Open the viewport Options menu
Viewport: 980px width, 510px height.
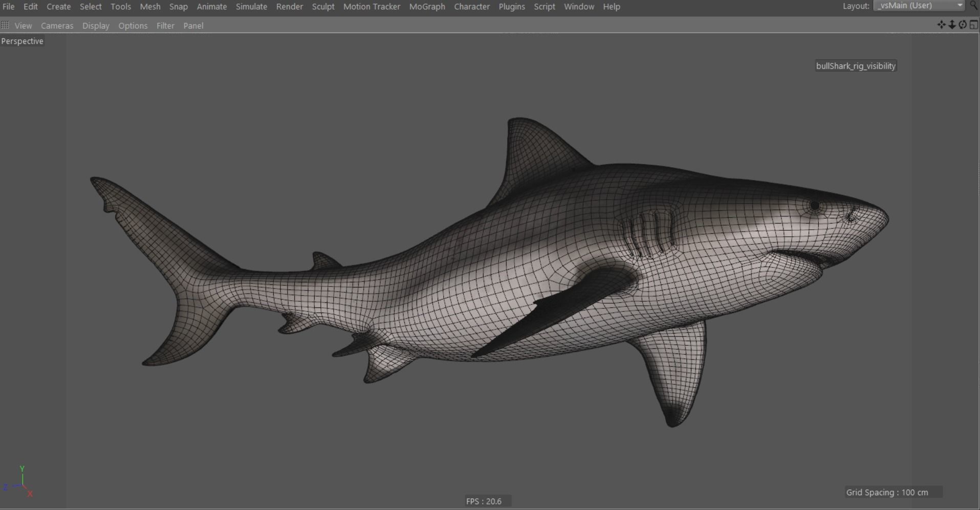click(133, 26)
